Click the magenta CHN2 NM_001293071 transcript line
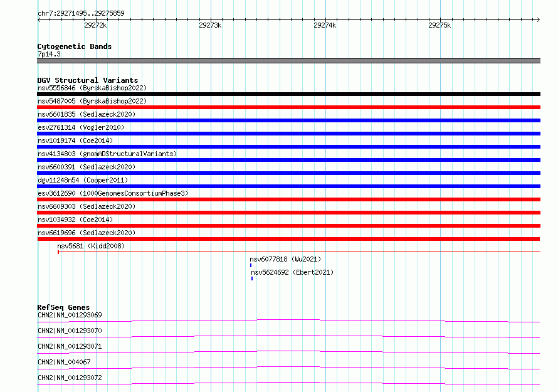Screen dimensions: 558x392 pos(288,352)
